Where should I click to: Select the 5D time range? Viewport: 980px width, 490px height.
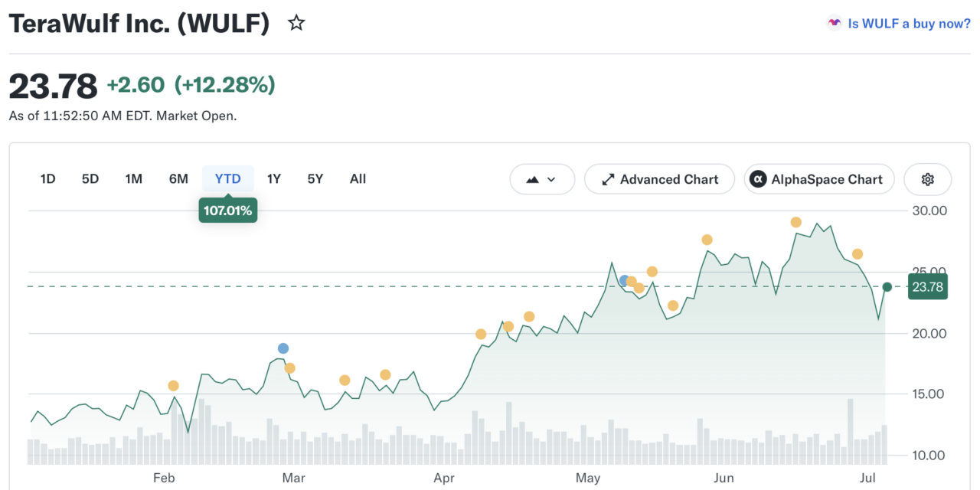(90, 179)
